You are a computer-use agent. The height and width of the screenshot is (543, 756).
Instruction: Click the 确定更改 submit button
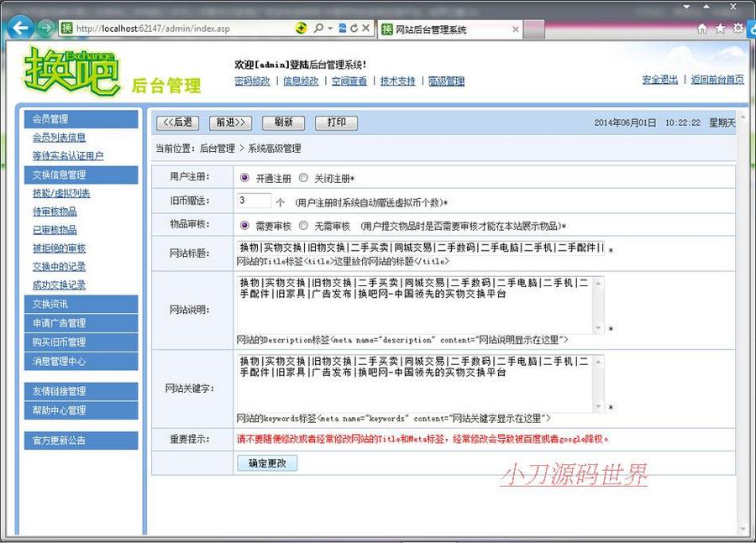tap(267, 462)
